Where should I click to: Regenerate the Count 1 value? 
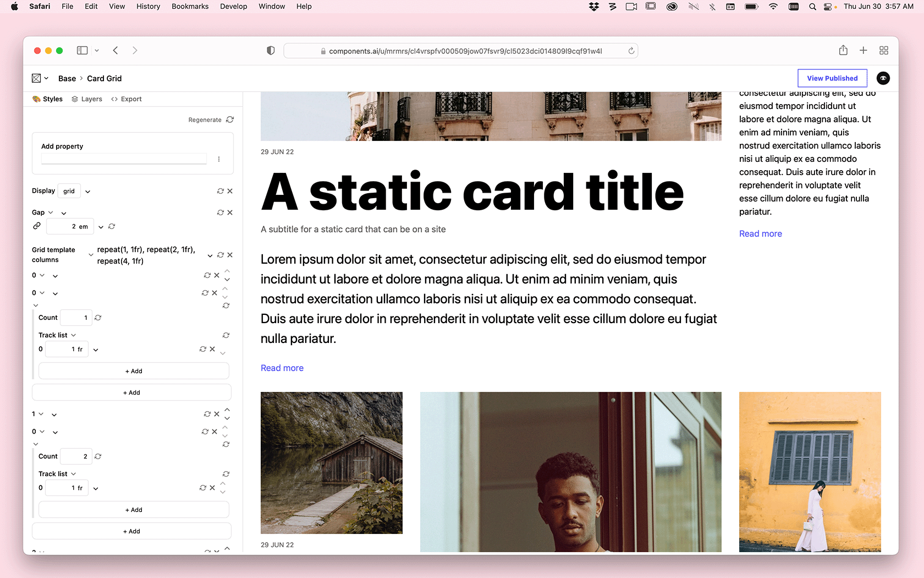[x=98, y=318]
